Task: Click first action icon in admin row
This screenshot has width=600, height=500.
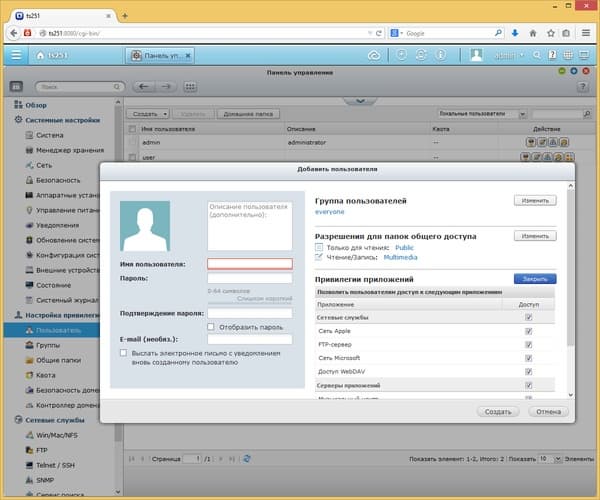Action: pos(531,142)
